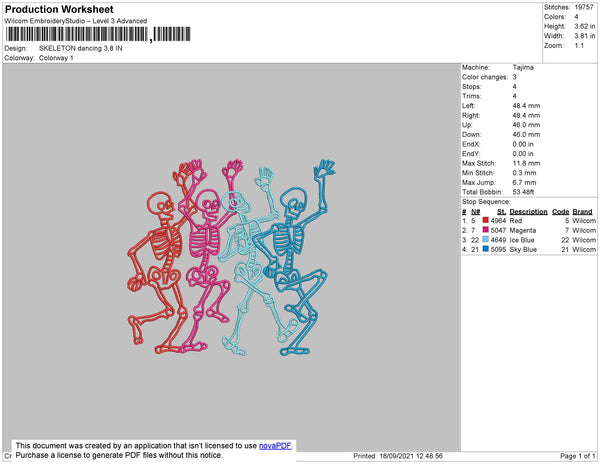This screenshot has width=600, height=464.
Task: Click the 'EndY:' label
Action: 471,154
